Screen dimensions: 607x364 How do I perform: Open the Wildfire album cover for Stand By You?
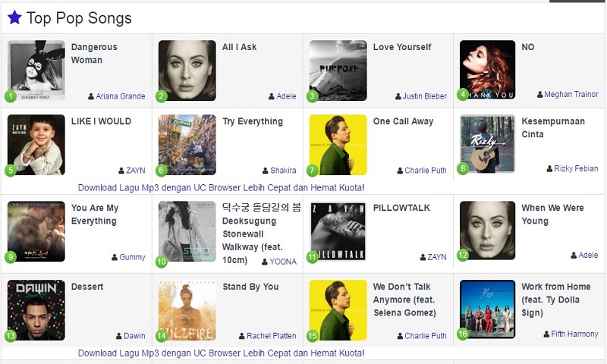coord(187,310)
